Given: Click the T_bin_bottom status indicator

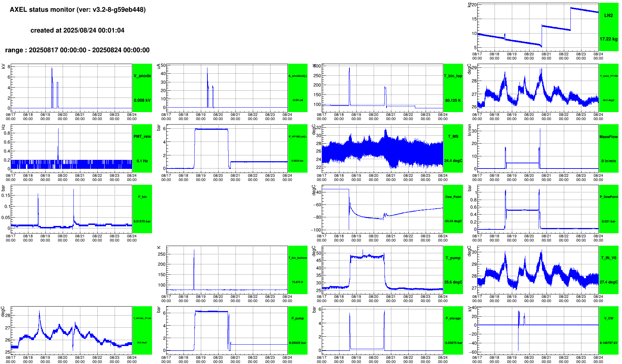Looking at the screenshot, I should coord(298,270).
